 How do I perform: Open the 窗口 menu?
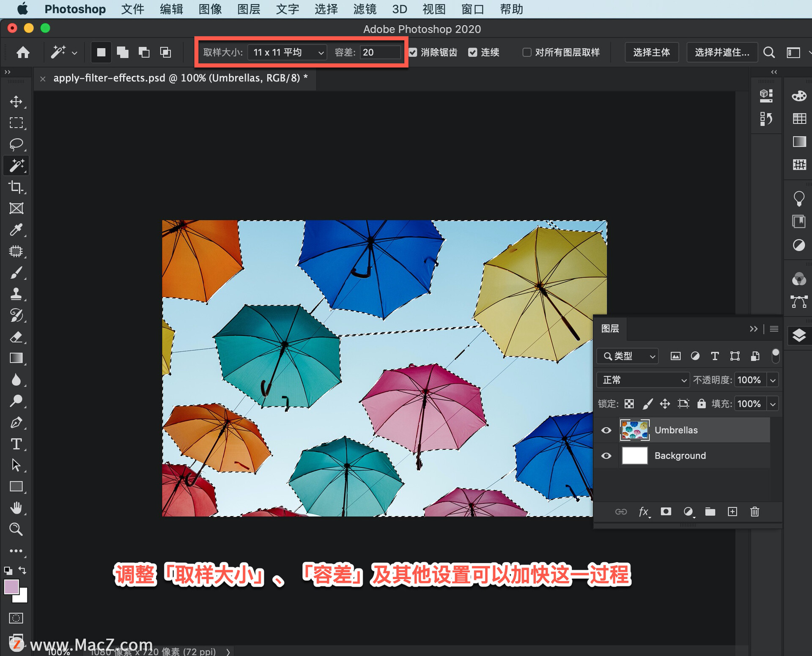472,9
